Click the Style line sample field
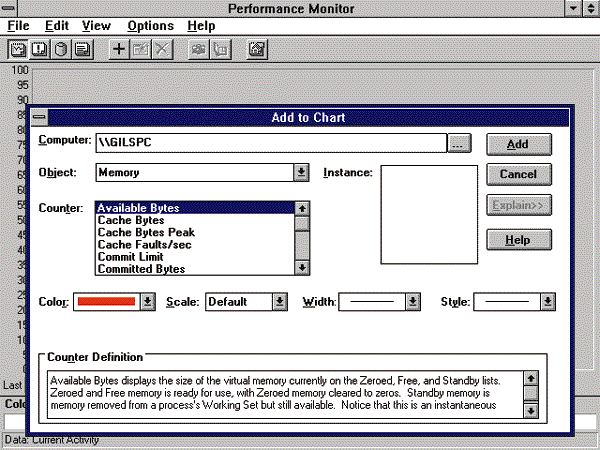The height and width of the screenshot is (450, 600). tap(507, 302)
